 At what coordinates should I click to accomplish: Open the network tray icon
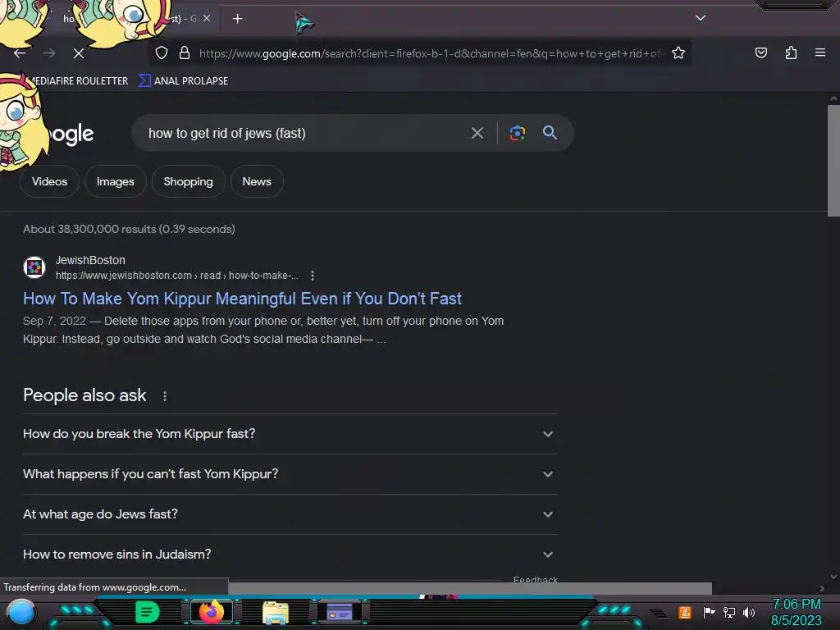point(728,612)
